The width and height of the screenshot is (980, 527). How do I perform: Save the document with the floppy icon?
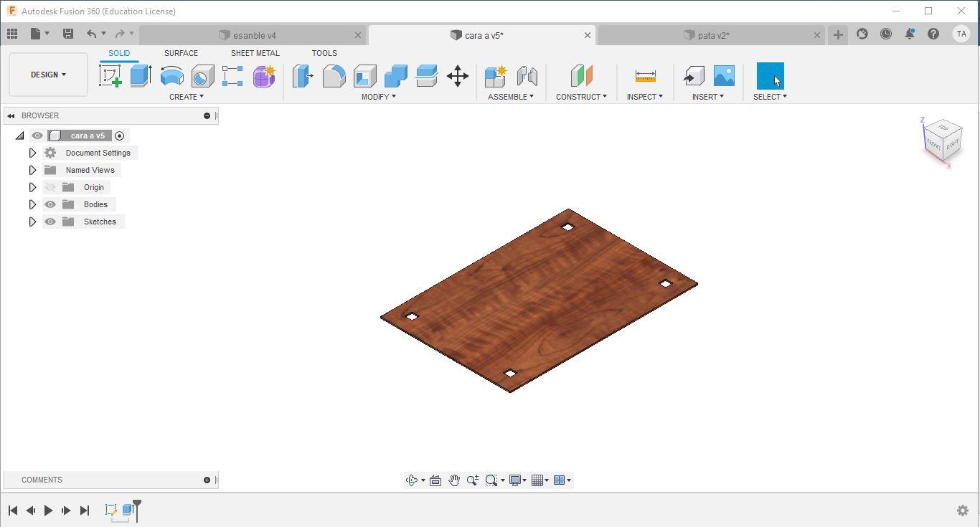68,34
